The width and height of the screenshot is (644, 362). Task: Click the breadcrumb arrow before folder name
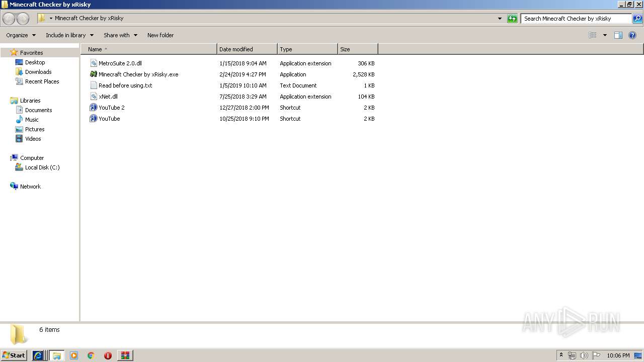point(51,19)
